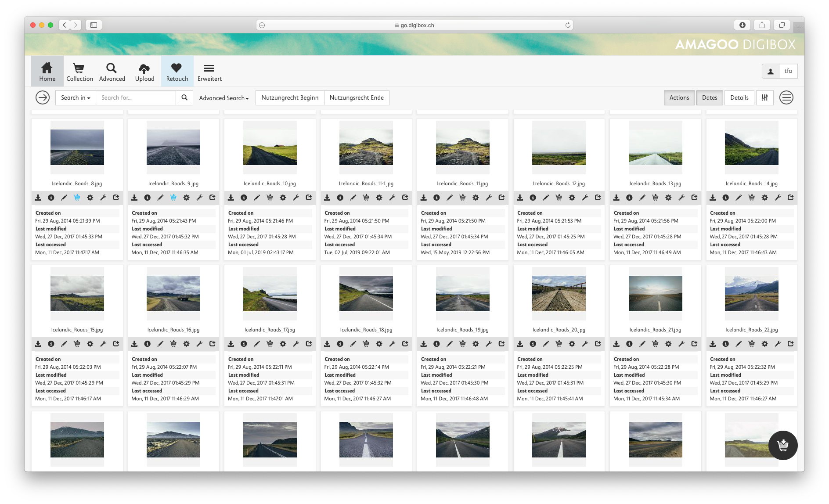Click download icon under Icelandic_Roads_8.jpg
The image size is (829, 504).
pyautogui.click(x=38, y=198)
